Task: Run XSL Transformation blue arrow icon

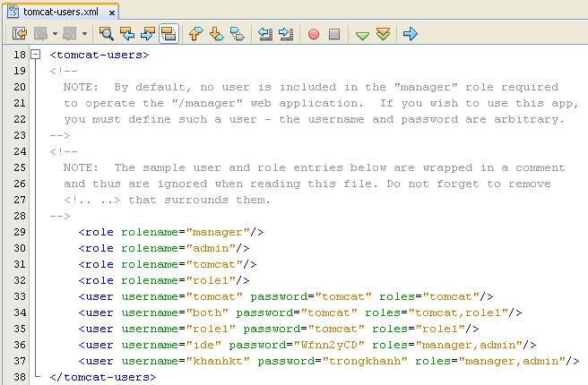Action: pyautogui.click(x=410, y=34)
